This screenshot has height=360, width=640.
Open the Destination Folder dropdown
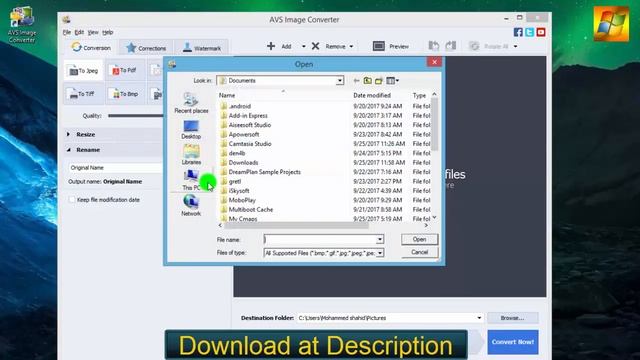(x=479, y=318)
